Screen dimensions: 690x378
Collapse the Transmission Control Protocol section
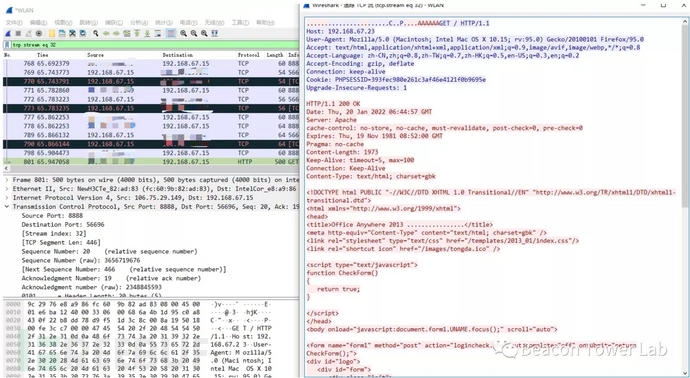click(7, 207)
